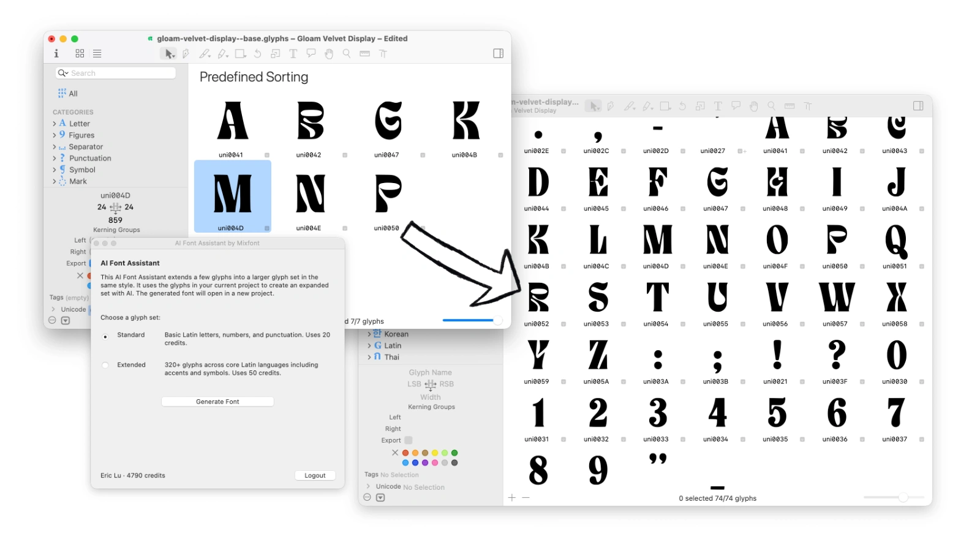Image resolution: width=980 pixels, height=551 pixels.
Task: Open the ellipsis actions menu in generated window
Action: 367,498
